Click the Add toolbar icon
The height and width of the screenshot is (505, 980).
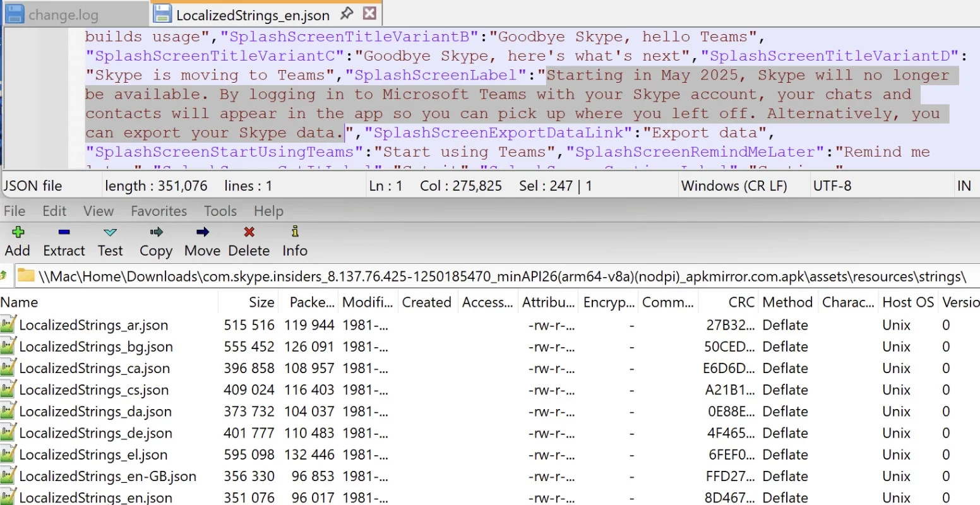click(x=18, y=233)
